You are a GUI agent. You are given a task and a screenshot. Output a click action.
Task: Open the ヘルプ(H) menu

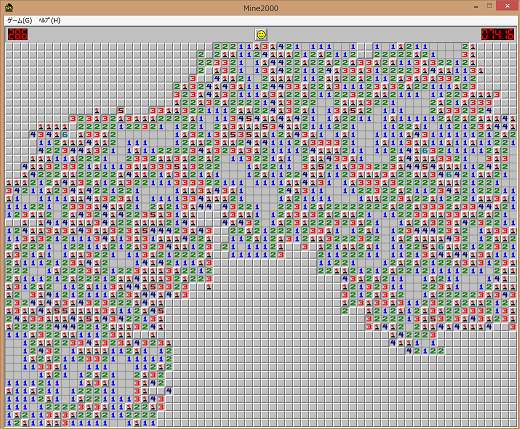pyautogui.click(x=50, y=20)
